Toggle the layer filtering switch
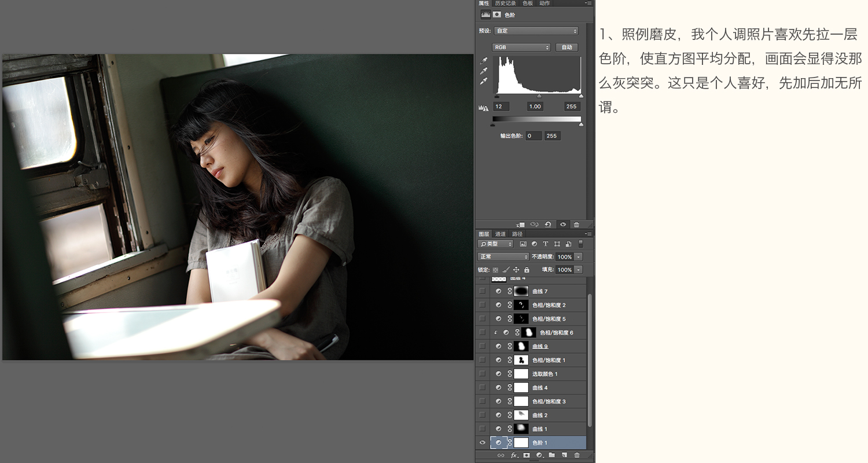868x463 pixels. (x=580, y=244)
